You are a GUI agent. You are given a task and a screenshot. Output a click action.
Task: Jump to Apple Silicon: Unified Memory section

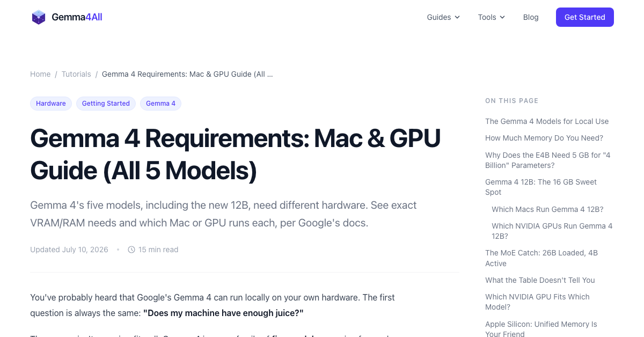pos(541,329)
